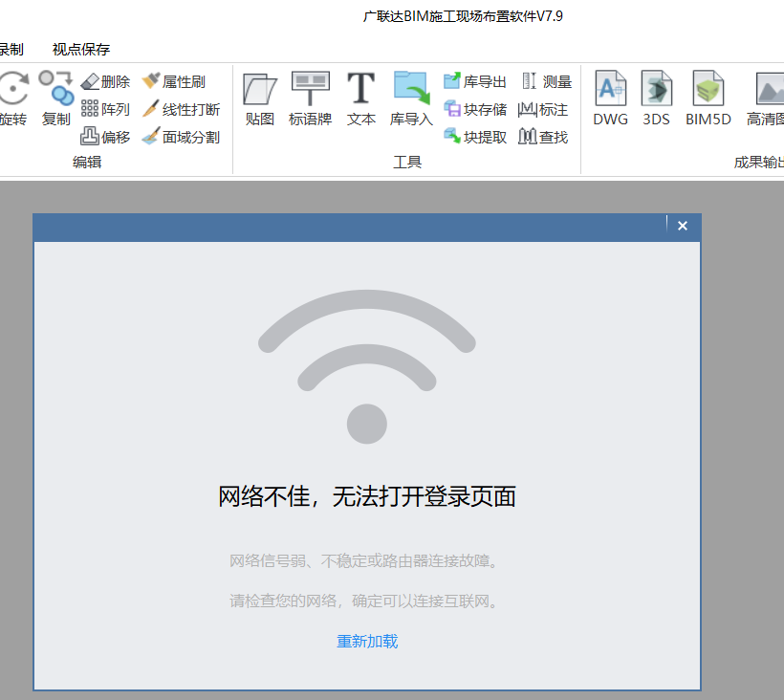
Task: Click 库导出 library export
Action: click(475, 81)
